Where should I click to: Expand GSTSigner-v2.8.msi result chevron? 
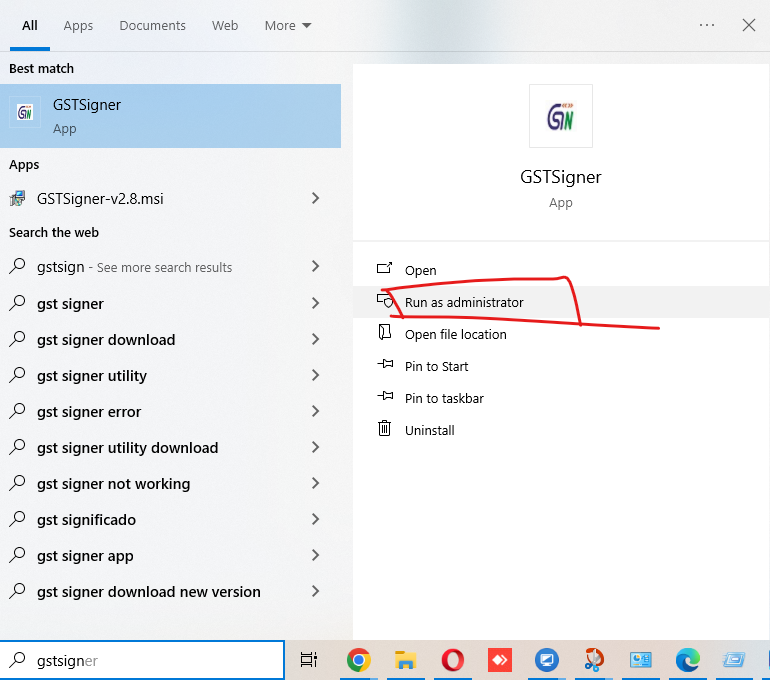(315, 198)
